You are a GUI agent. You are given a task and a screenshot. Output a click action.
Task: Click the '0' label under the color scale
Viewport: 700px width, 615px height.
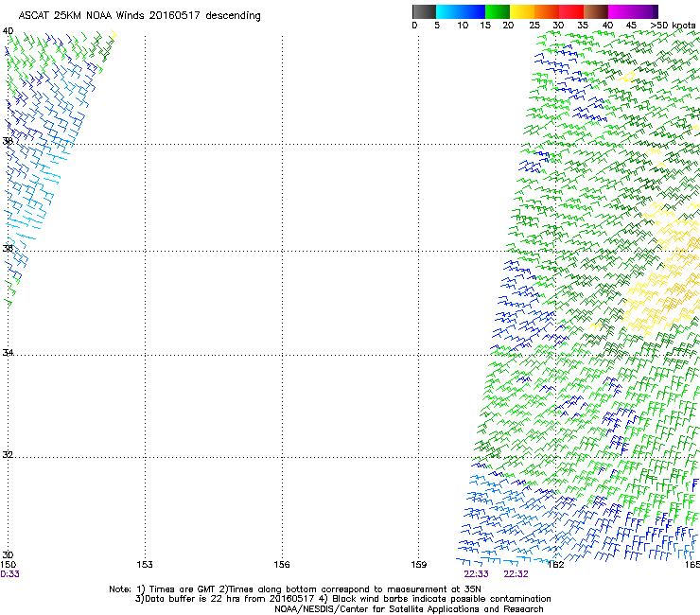(x=414, y=26)
